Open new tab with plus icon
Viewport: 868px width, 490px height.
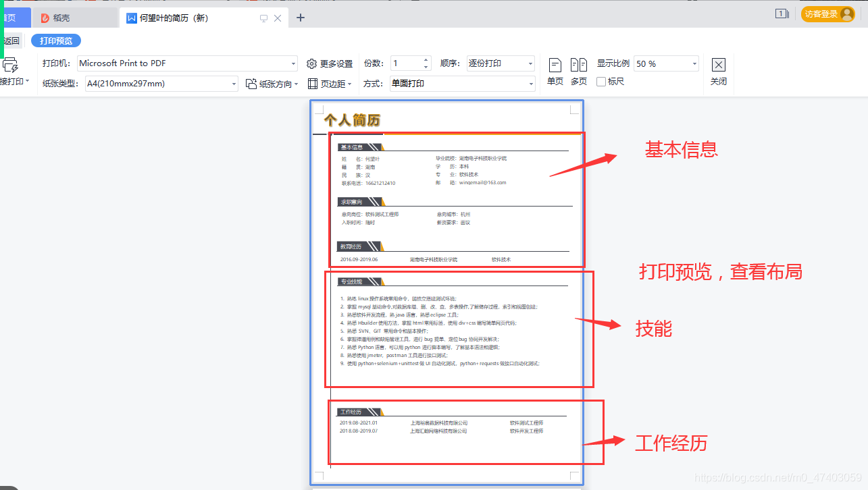301,18
